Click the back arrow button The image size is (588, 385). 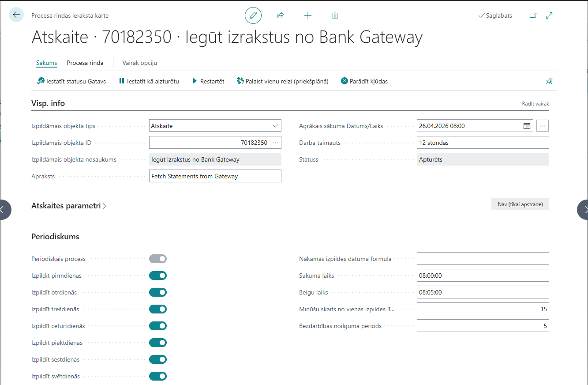tap(16, 15)
